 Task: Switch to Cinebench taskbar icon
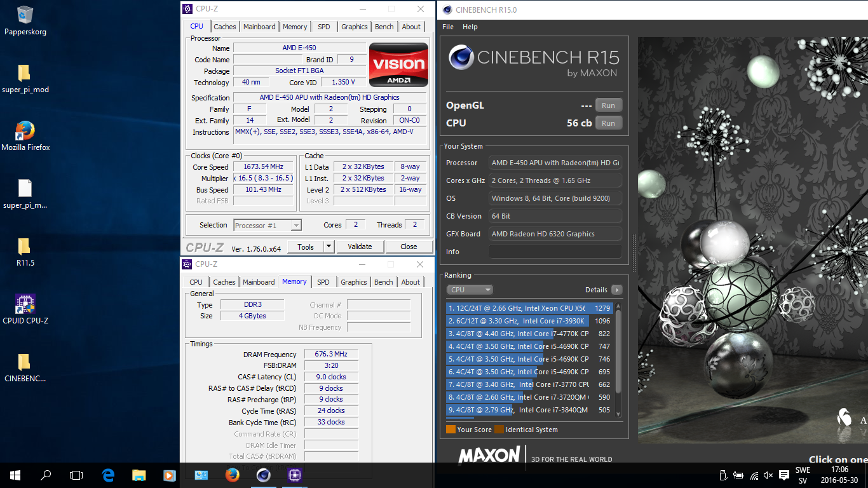point(263,475)
